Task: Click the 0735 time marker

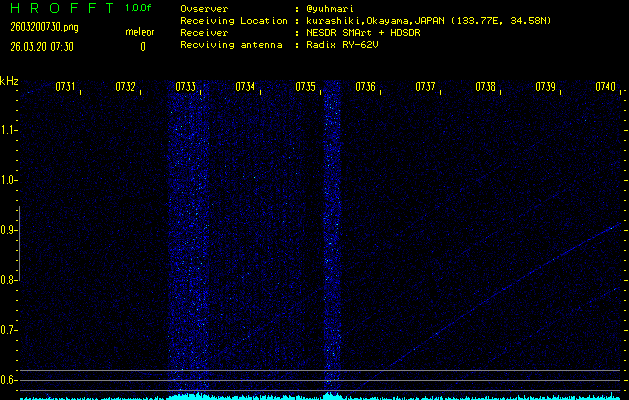Action: pyautogui.click(x=305, y=87)
